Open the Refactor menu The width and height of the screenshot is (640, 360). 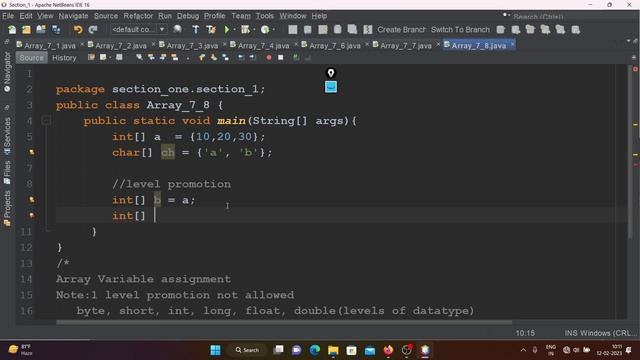(x=138, y=16)
